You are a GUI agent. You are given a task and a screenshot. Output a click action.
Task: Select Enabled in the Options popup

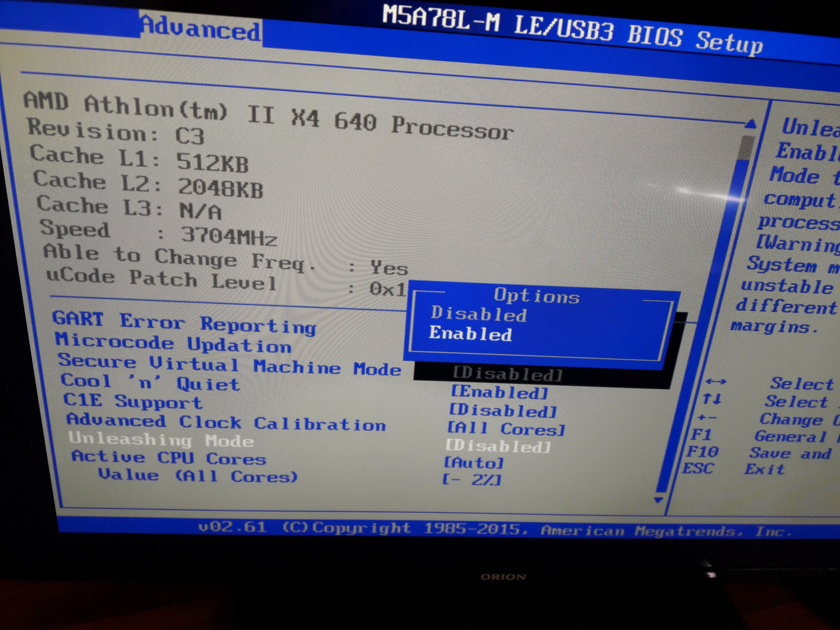(x=471, y=334)
